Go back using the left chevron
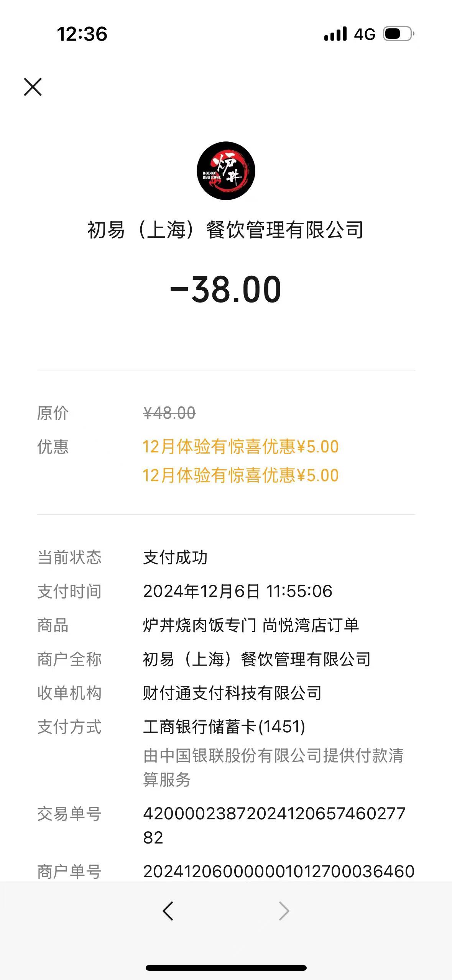452x980 pixels. pyautogui.click(x=168, y=911)
